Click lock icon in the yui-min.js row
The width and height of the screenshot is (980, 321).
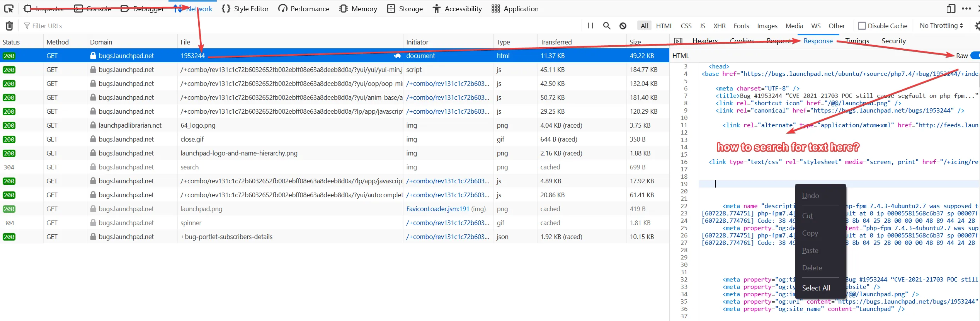(93, 70)
